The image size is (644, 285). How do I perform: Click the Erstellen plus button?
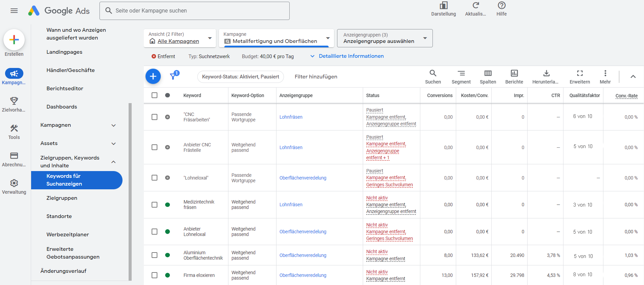point(14,40)
